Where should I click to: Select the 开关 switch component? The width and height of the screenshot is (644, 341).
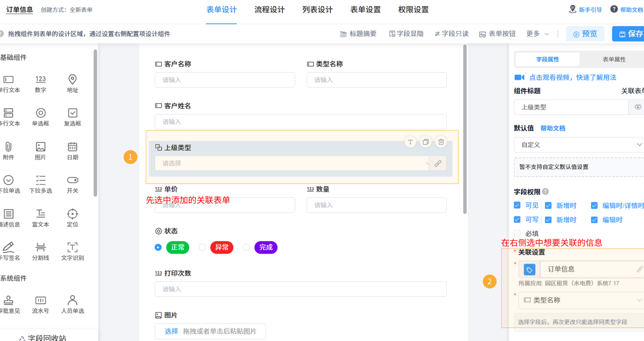(72, 185)
